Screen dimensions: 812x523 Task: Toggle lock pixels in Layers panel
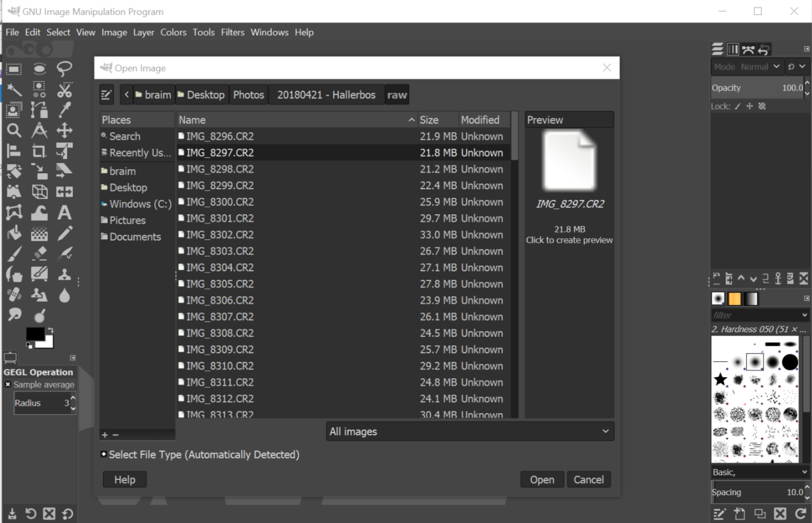(x=737, y=106)
